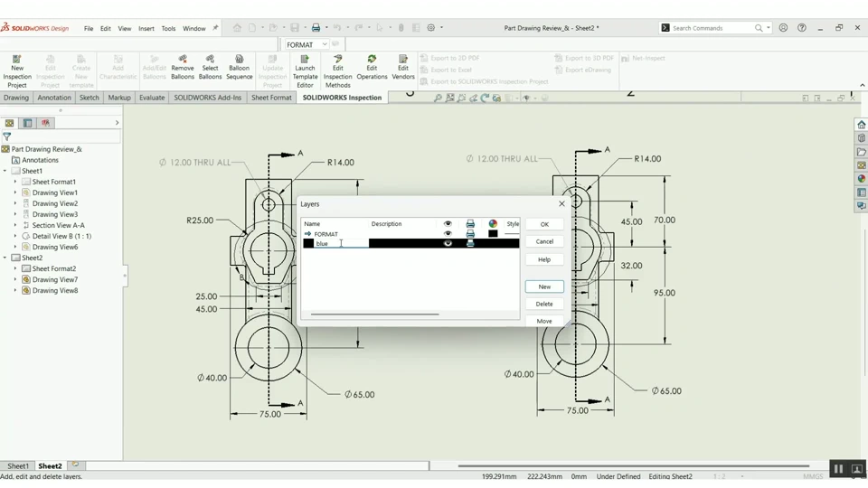The image size is (868, 488).
Task: Click the user account icon in the title bar
Action: point(783,28)
